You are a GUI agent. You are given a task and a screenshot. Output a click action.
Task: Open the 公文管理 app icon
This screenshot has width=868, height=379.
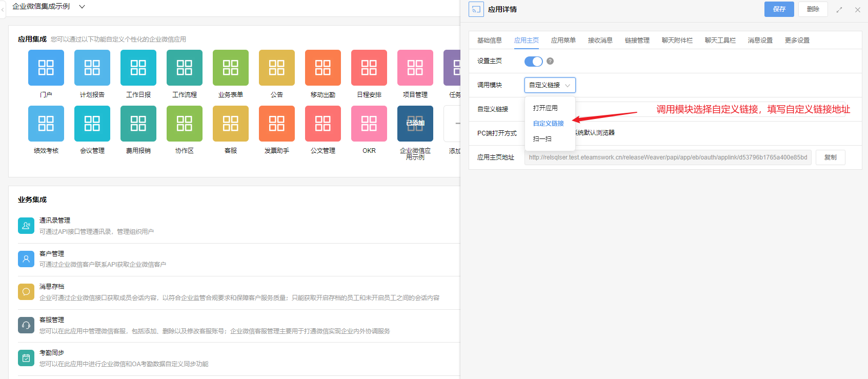[x=323, y=124]
